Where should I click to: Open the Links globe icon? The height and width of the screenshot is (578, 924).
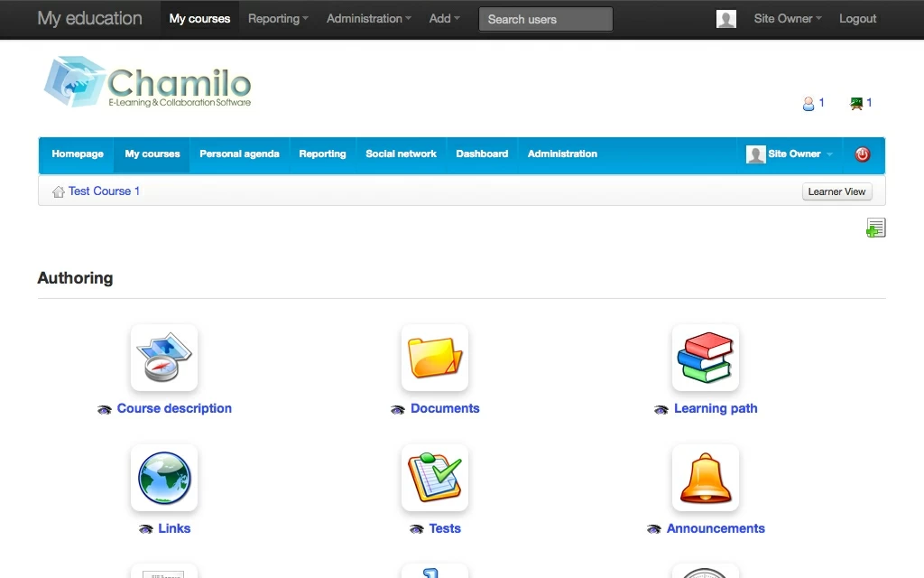pyautogui.click(x=164, y=478)
